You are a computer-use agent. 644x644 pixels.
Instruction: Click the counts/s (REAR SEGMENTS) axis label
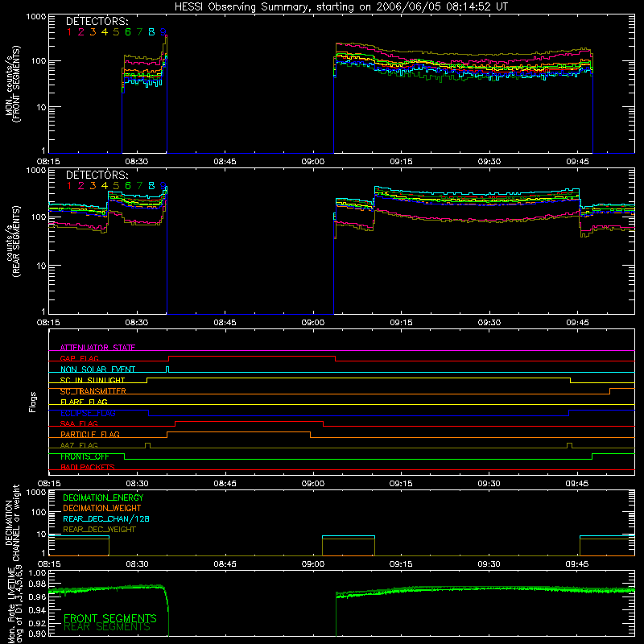pyautogui.click(x=12, y=241)
